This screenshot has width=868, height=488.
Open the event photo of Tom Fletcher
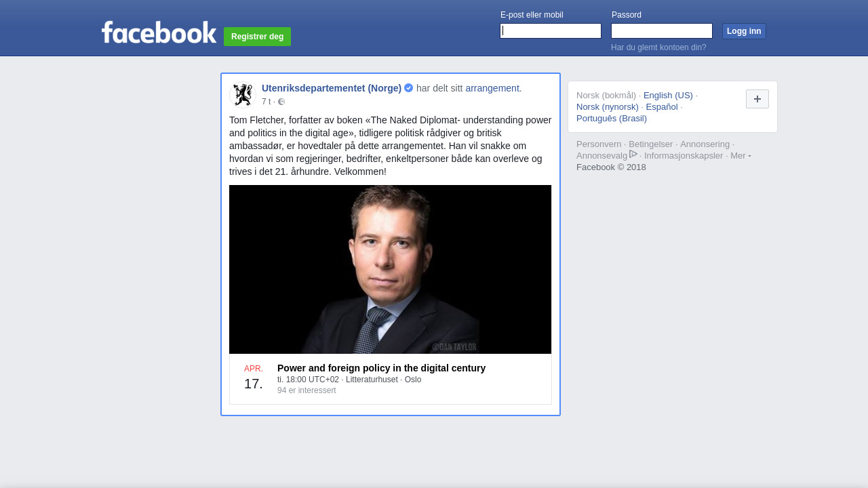[x=390, y=269]
